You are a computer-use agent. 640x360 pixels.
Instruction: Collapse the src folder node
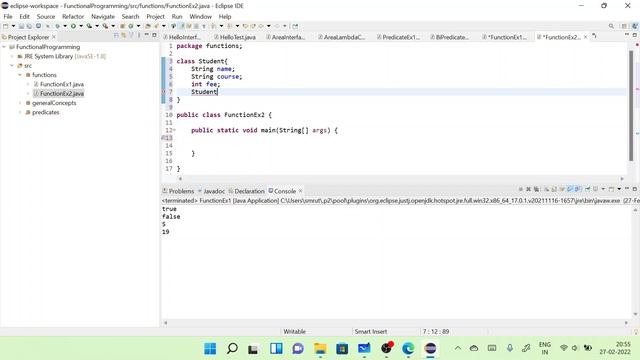point(12,65)
